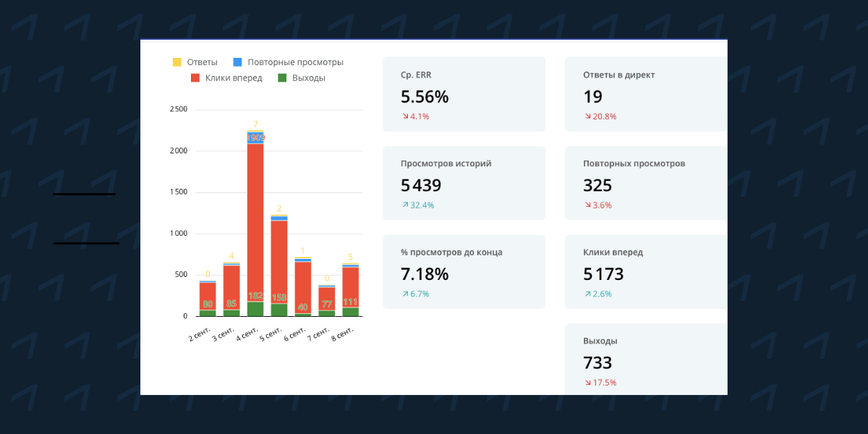The height and width of the screenshot is (434, 868).
Task: Click the down-trend arrow under Повторных просмотров
Action: click(587, 205)
